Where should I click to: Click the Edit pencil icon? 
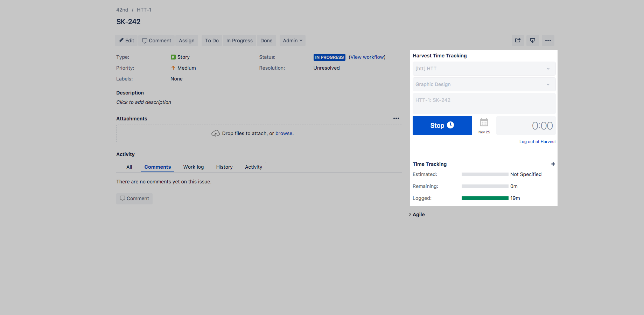121,40
